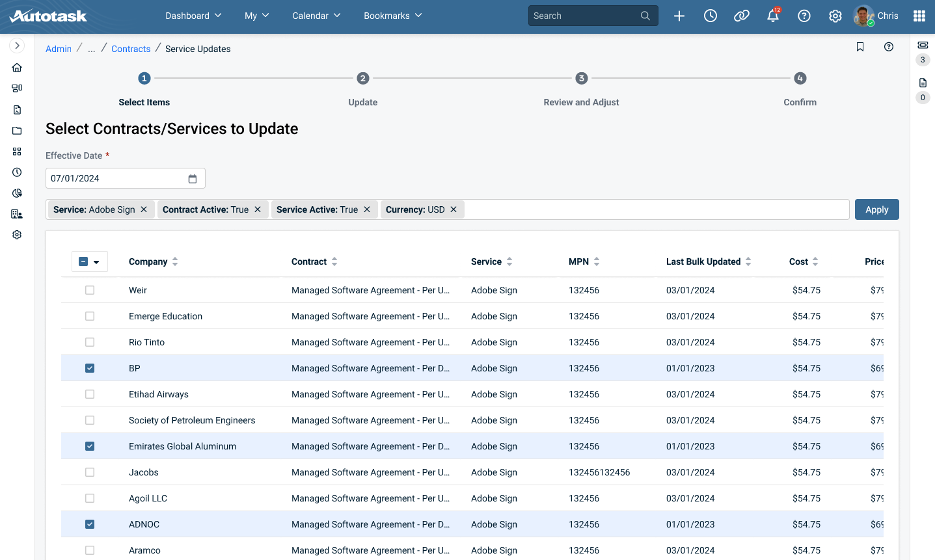Open the apps grid icon
Viewport: 935px width, 560px height.
pos(919,16)
